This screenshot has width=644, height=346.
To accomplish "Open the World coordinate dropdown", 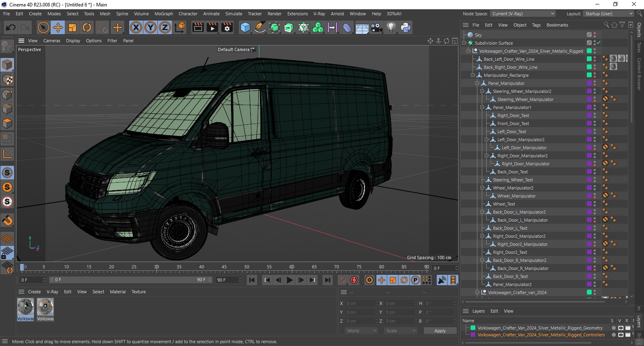I will tap(361, 331).
